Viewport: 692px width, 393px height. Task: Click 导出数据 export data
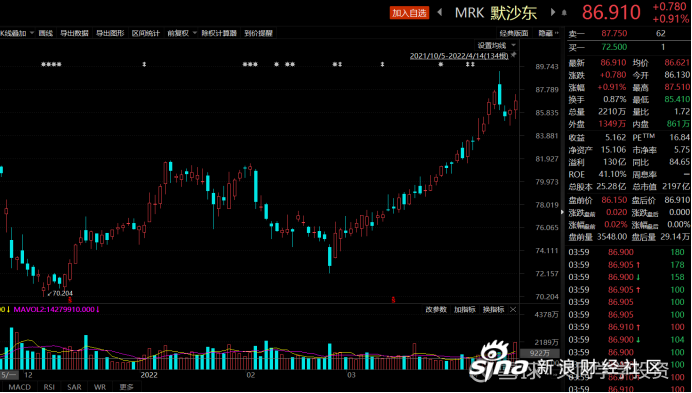tap(74, 33)
